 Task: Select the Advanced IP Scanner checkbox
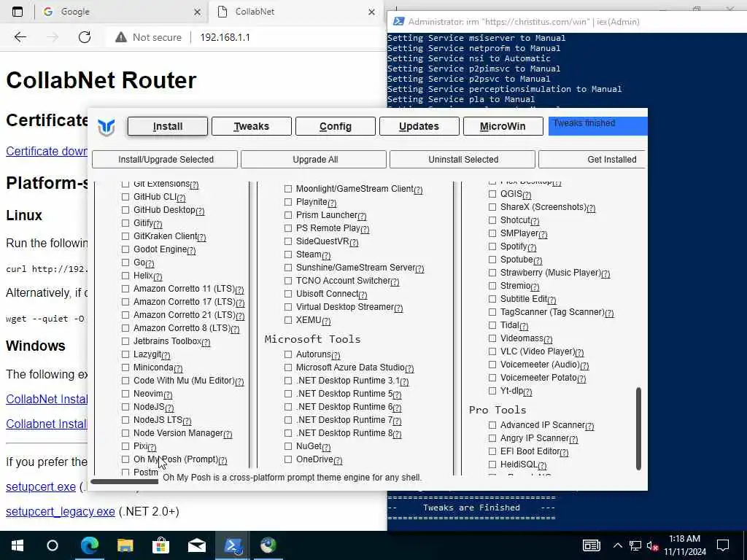pyautogui.click(x=492, y=425)
